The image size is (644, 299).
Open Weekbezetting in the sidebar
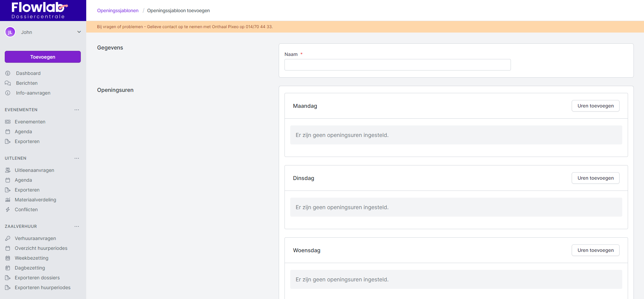(x=32, y=258)
